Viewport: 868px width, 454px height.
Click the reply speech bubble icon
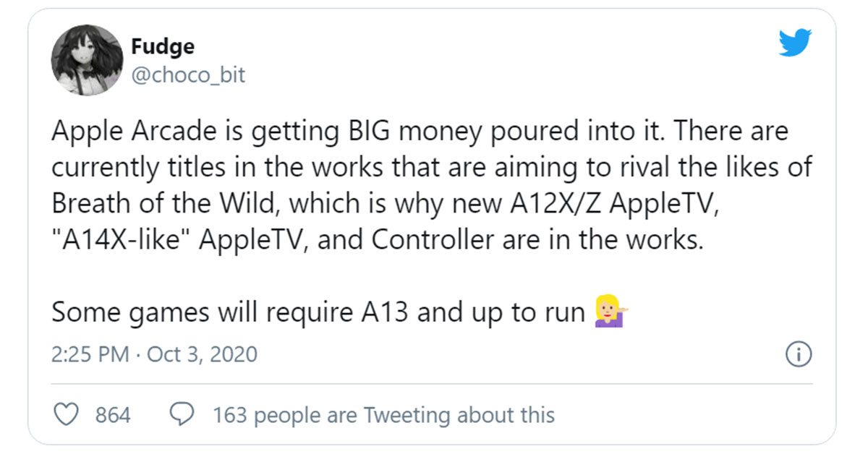[181, 414]
